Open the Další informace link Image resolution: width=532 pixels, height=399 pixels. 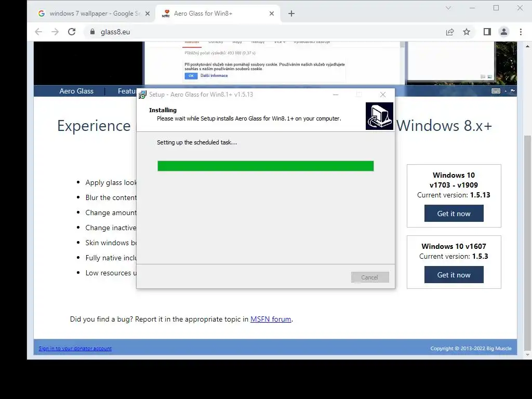tap(214, 76)
